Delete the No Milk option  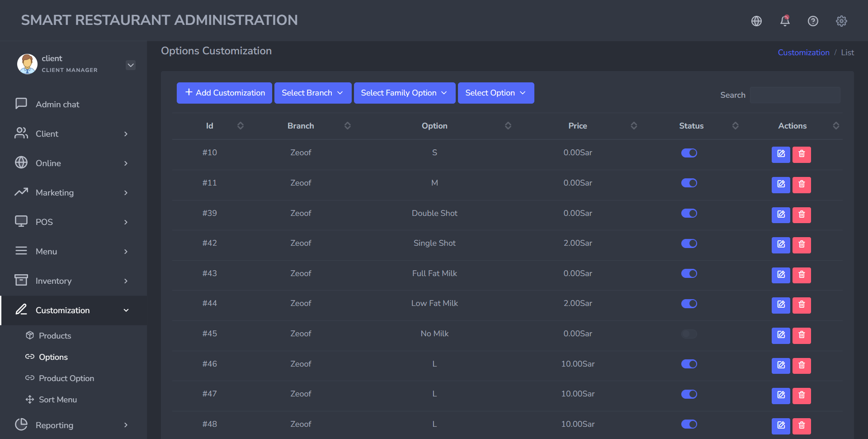(x=802, y=335)
